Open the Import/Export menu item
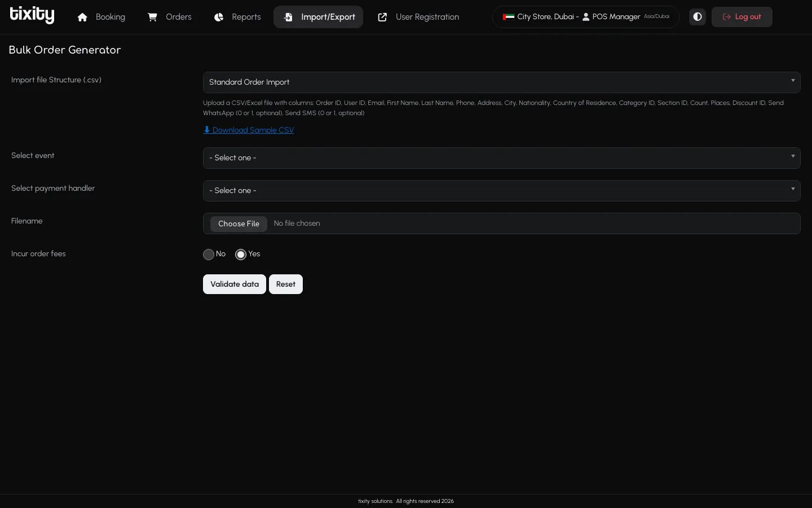Image resolution: width=812 pixels, height=508 pixels. [x=319, y=17]
